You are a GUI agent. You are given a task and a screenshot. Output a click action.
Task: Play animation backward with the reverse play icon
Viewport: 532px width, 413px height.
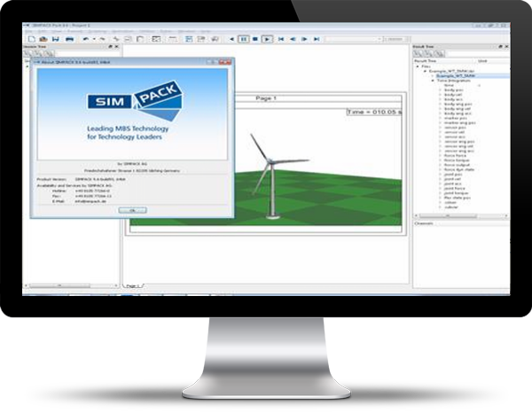point(231,39)
